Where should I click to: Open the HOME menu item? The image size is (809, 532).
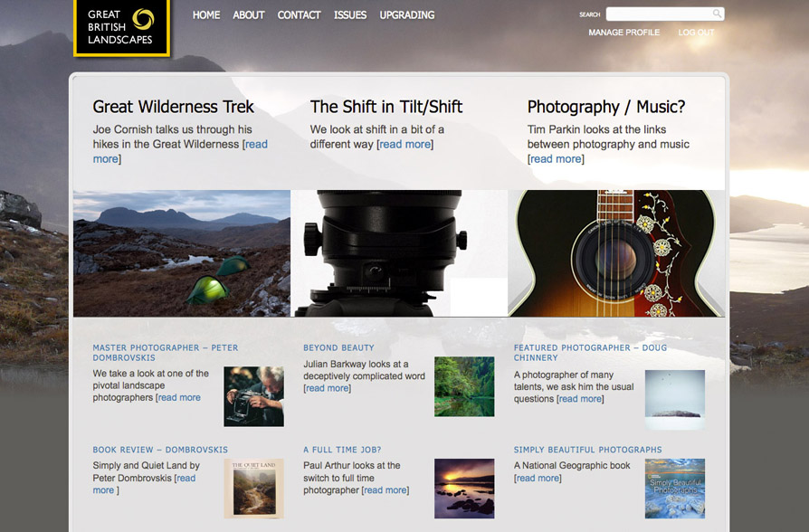point(206,15)
